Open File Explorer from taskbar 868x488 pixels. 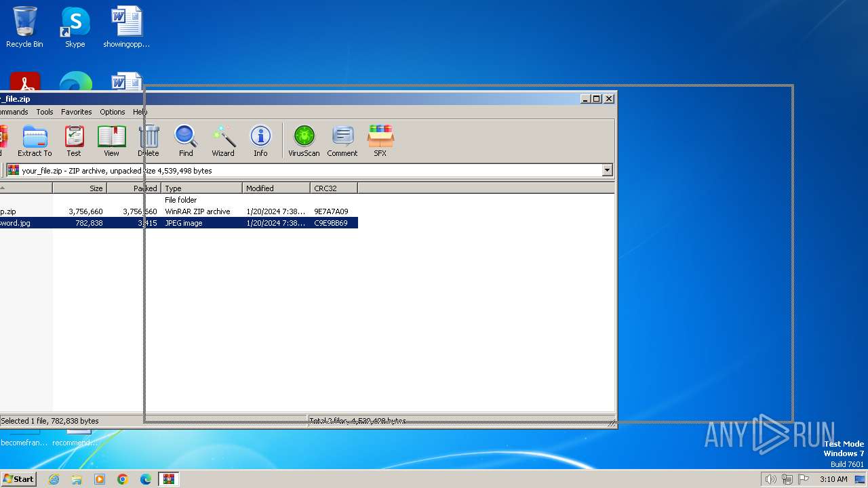(77, 479)
